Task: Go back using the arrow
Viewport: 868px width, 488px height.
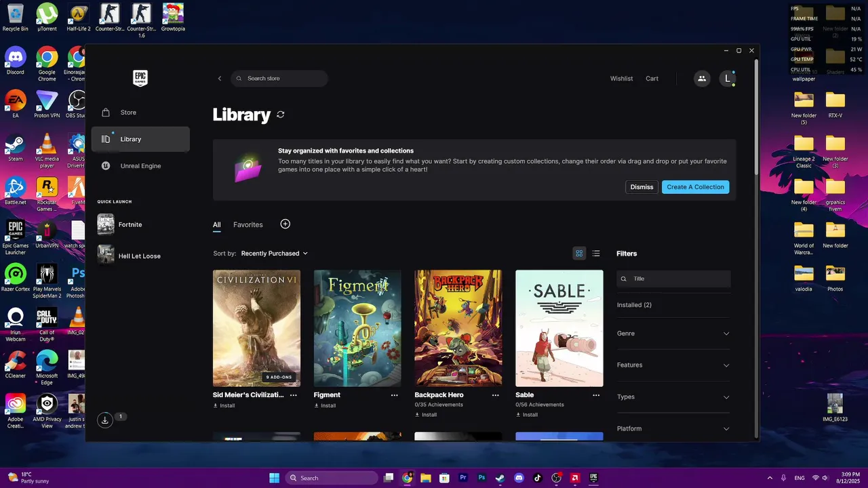Action: tap(220, 79)
